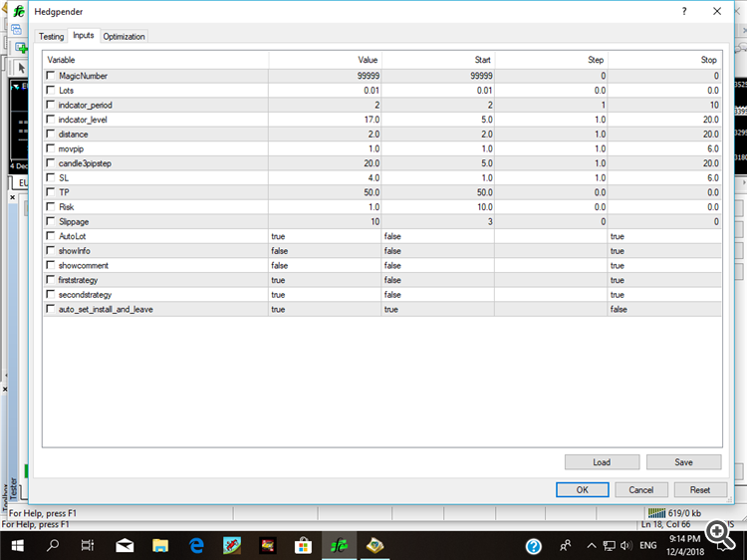Show hidden tray icons chevron
This screenshot has width=747, height=560.
592,545
